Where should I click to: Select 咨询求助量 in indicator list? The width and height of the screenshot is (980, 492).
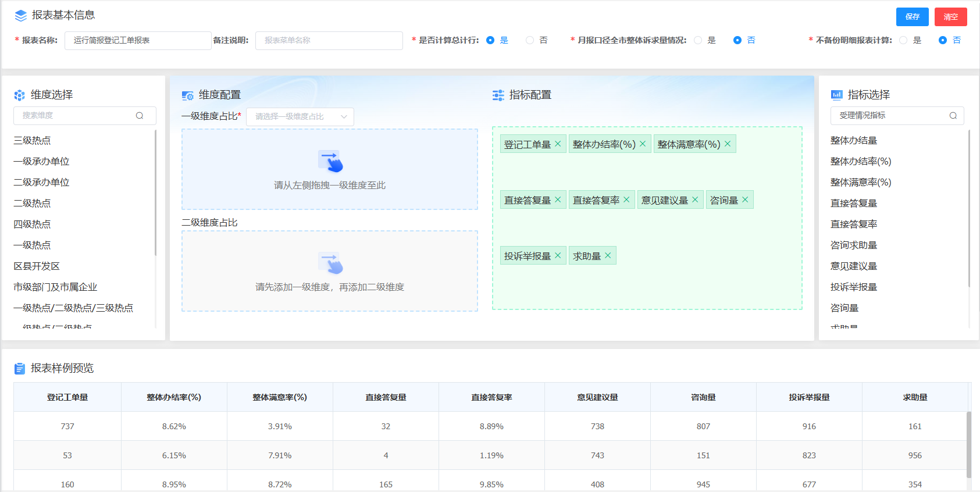coord(854,245)
